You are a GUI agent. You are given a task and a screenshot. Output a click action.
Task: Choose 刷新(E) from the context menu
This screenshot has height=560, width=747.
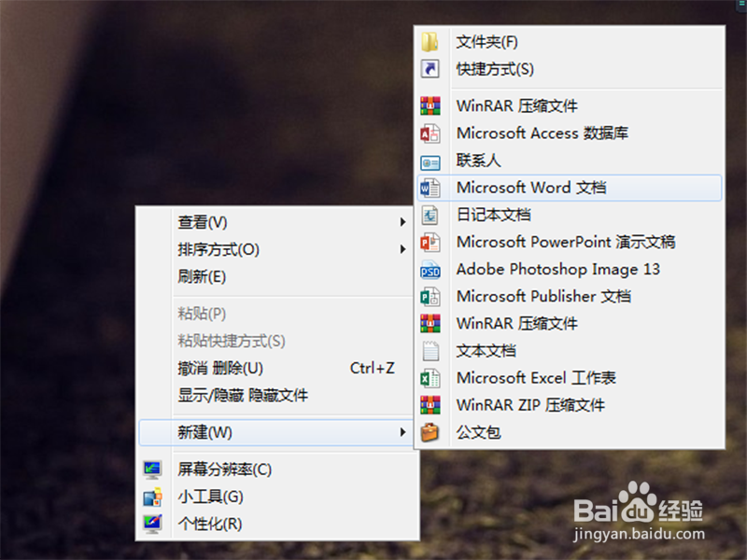pyautogui.click(x=275, y=276)
